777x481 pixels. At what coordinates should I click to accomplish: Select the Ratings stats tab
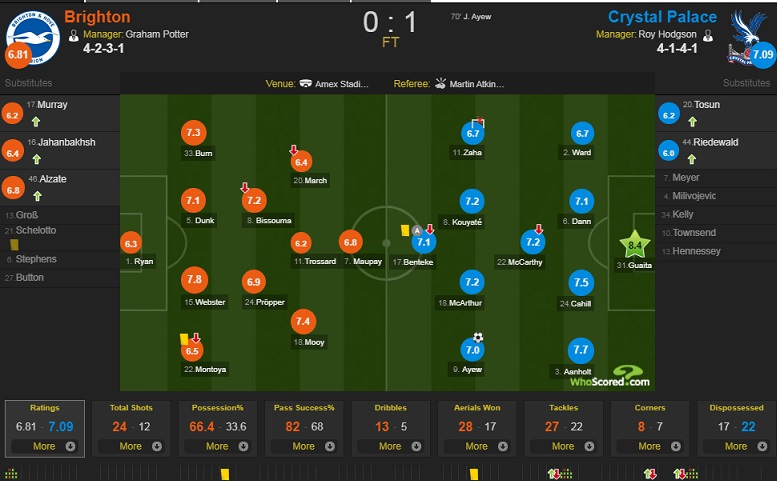click(45, 428)
